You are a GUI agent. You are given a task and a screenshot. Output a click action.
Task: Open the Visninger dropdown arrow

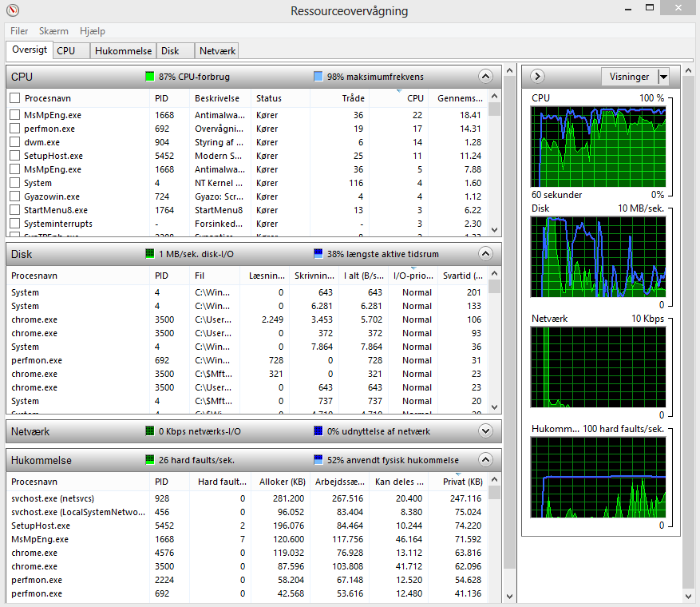(x=664, y=77)
